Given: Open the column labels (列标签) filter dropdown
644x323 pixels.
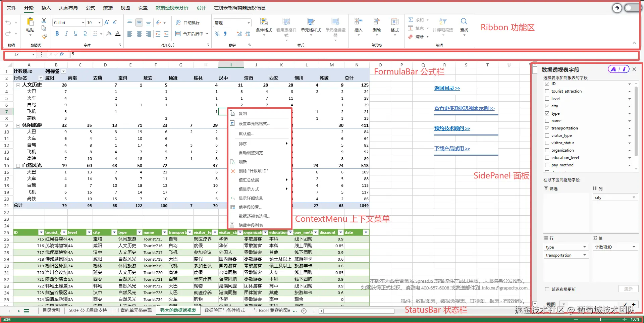Looking at the screenshot, I should (x=64, y=71).
